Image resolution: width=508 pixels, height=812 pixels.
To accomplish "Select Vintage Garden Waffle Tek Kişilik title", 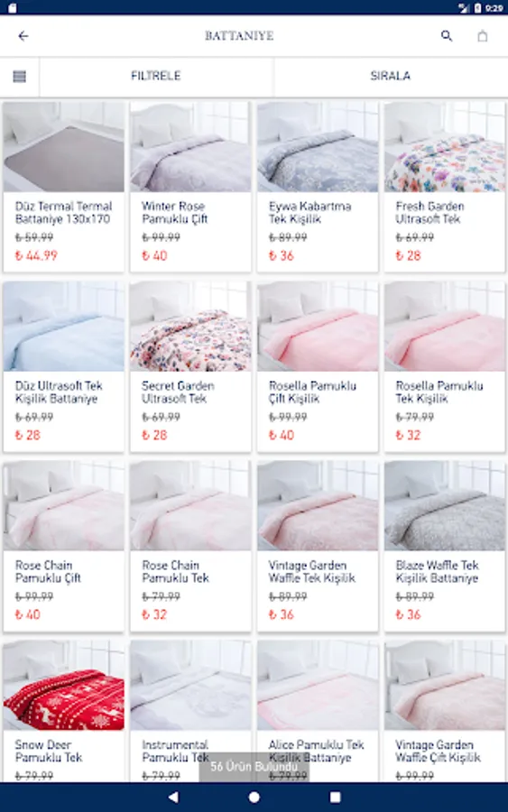I will coord(311,572).
